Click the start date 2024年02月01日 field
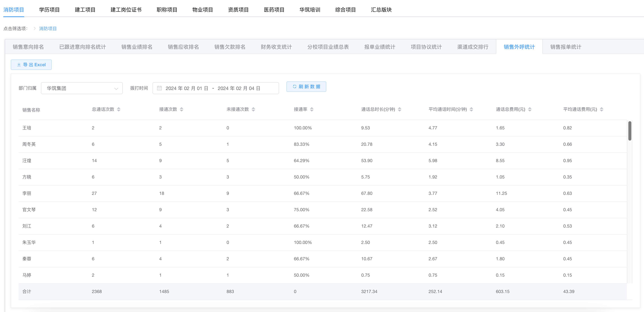The width and height of the screenshot is (644, 312). pos(187,88)
